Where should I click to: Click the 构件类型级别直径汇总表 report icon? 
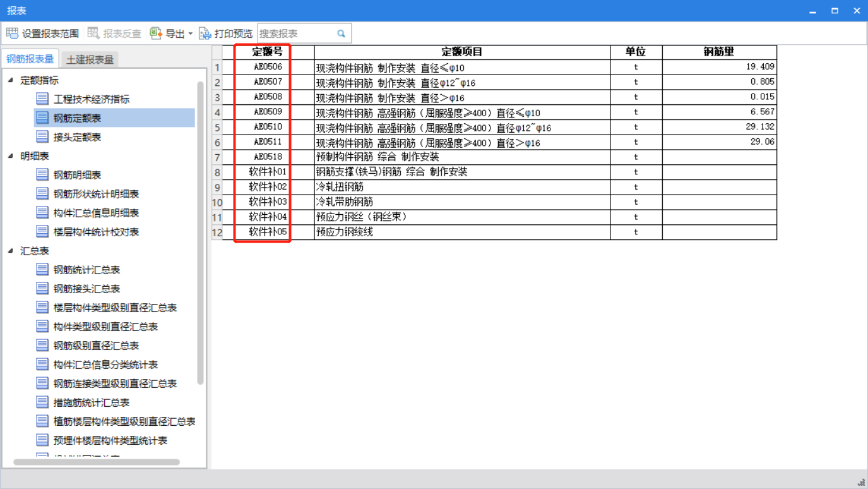click(x=42, y=326)
